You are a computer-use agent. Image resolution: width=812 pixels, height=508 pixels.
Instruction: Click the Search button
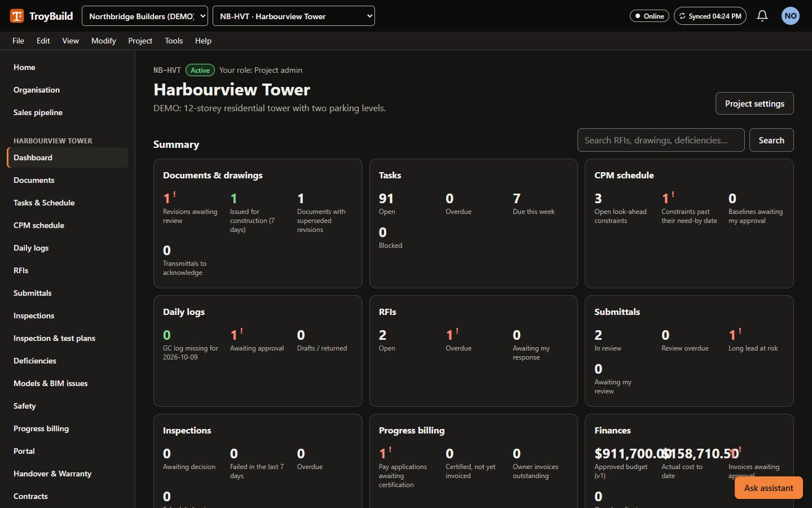771,140
